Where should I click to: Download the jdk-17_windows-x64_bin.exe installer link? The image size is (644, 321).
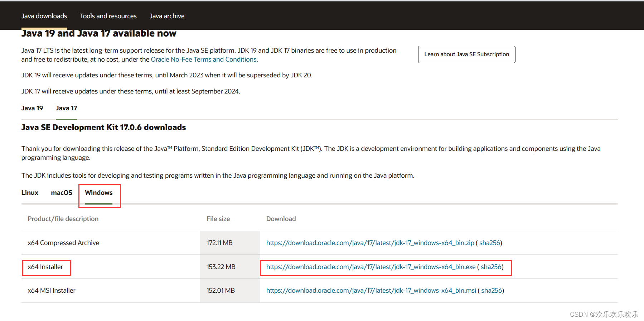point(371,267)
